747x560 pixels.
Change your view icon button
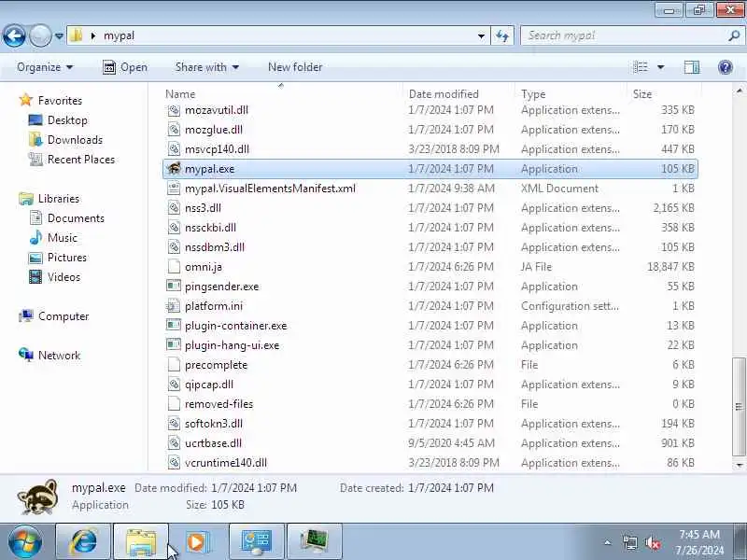pos(641,67)
